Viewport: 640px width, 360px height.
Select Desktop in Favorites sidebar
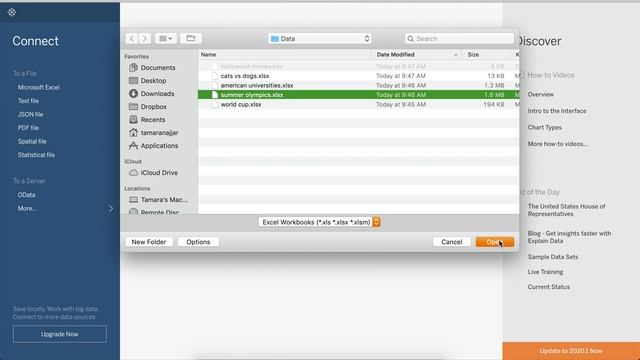153,81
